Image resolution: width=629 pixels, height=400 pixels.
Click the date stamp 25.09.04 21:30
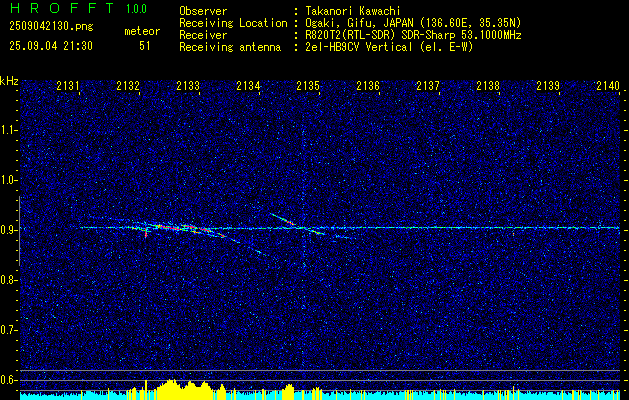click(51, 46)
